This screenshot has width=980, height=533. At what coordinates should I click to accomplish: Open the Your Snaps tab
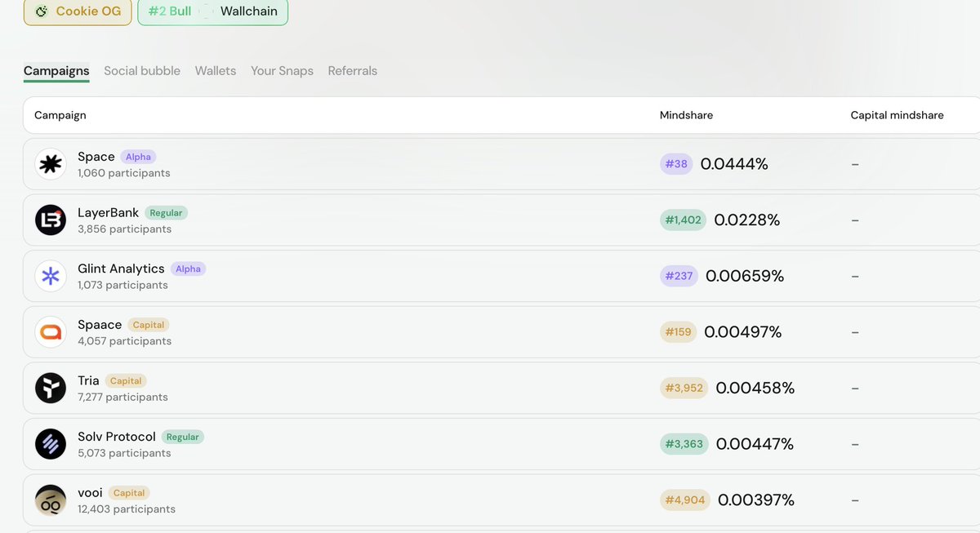(x=282, y=71)
